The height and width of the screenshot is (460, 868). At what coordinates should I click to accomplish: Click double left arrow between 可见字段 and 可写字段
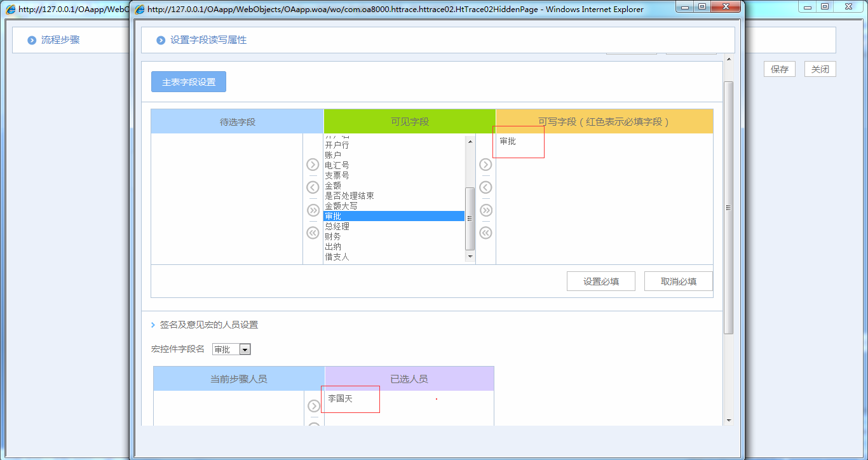click(x=485, y=233)
